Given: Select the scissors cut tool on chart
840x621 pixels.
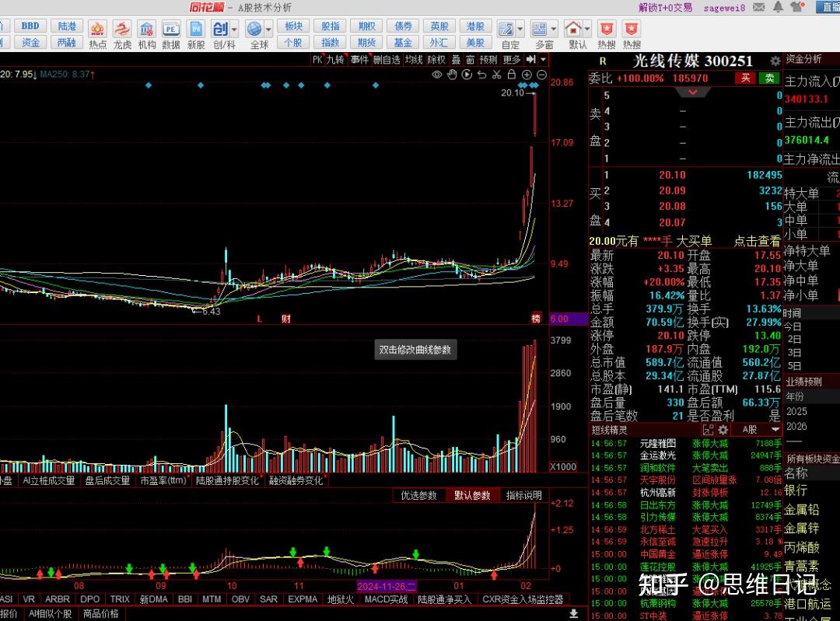Looking at the screenshot, I should [x=496, y=75].
